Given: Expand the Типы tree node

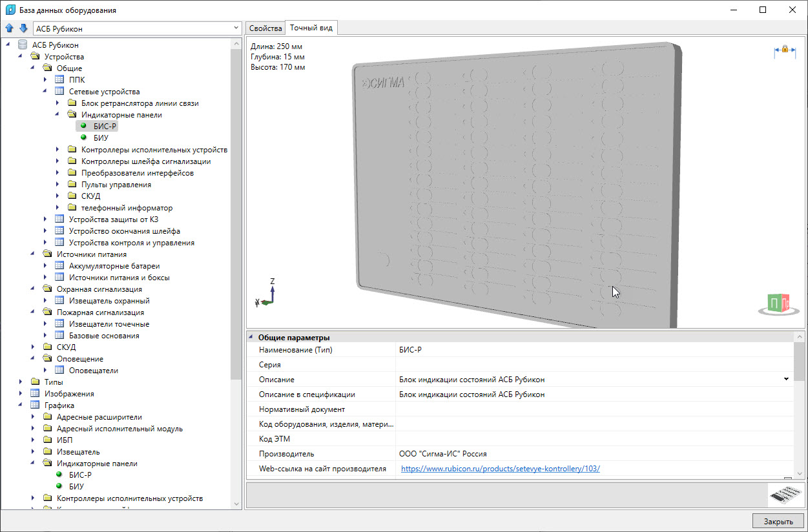Looking at the screenshot, I should coord(21,382).
